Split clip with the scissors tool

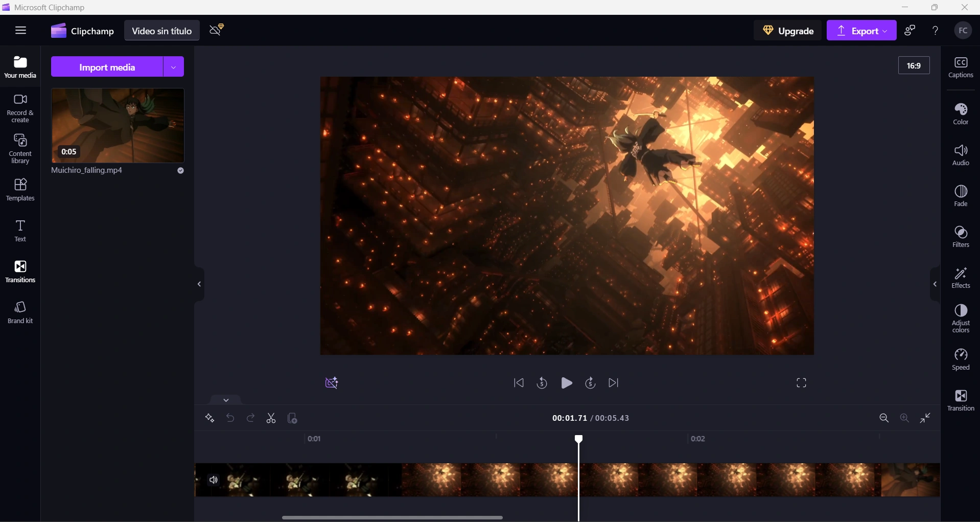[x=271, y=418]
